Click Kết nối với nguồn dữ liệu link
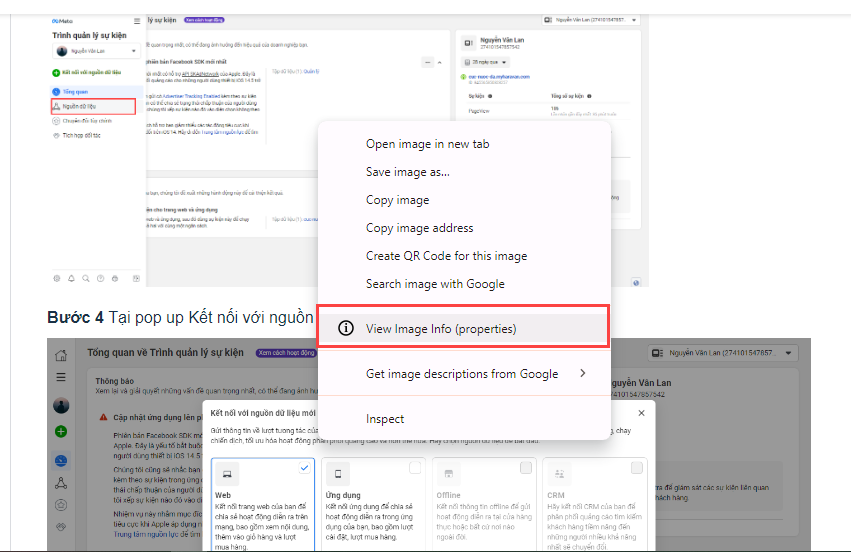 point(91,72)
